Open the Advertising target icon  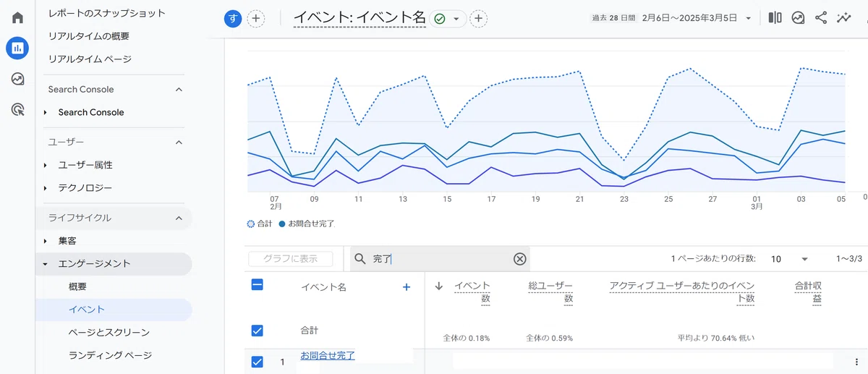point(17,110)
